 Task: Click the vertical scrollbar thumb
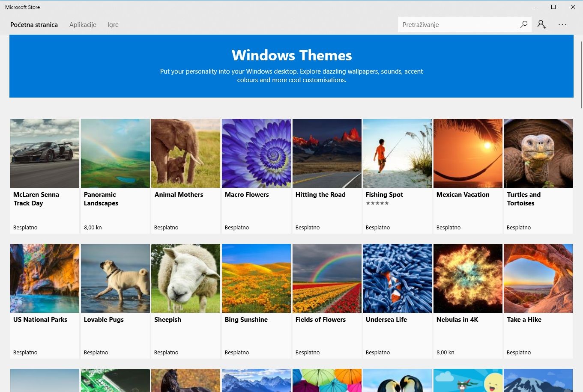(x=581, y=75)
